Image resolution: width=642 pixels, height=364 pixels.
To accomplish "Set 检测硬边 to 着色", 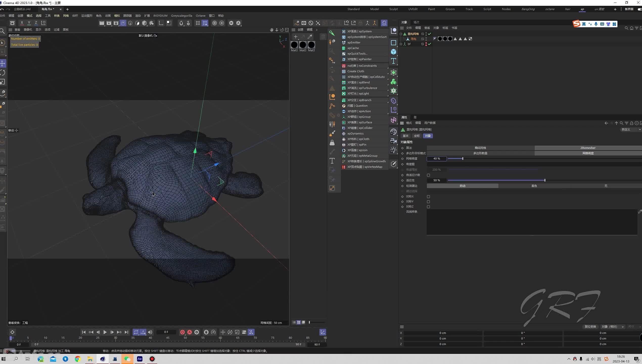I will coord(534,186).
